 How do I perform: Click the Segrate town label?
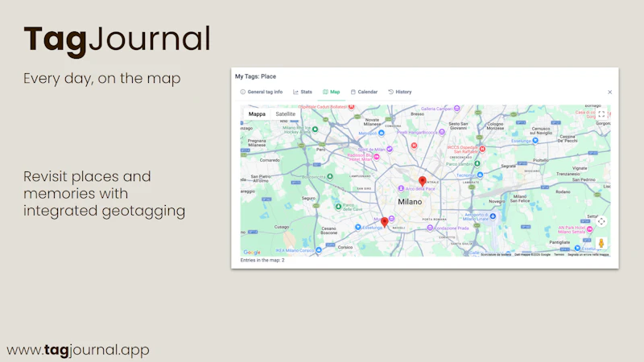pos(508,167)
